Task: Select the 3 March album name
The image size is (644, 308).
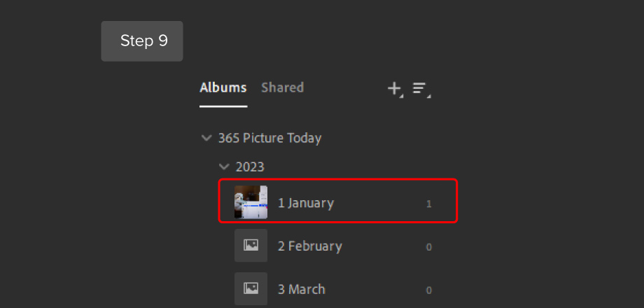Action: pos(302,290)
